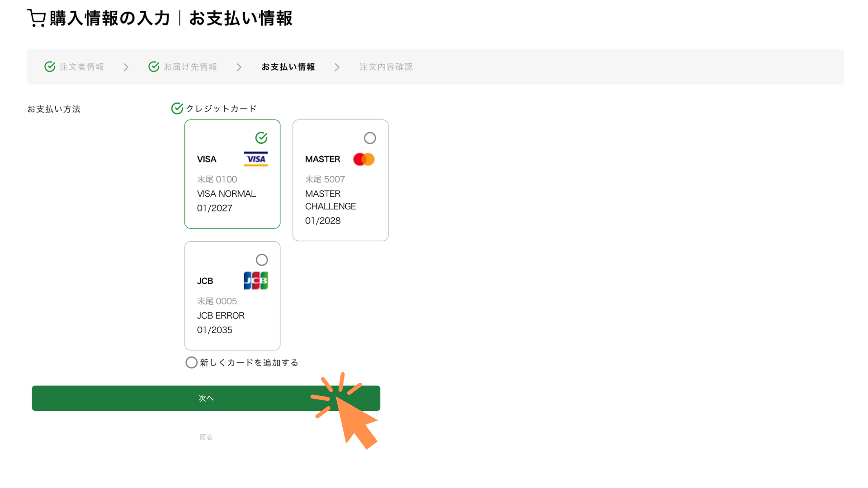The width and height of the screenshot is (868, 488).
Task: Choose 新しくカードを追加する option
Action: 192,362
